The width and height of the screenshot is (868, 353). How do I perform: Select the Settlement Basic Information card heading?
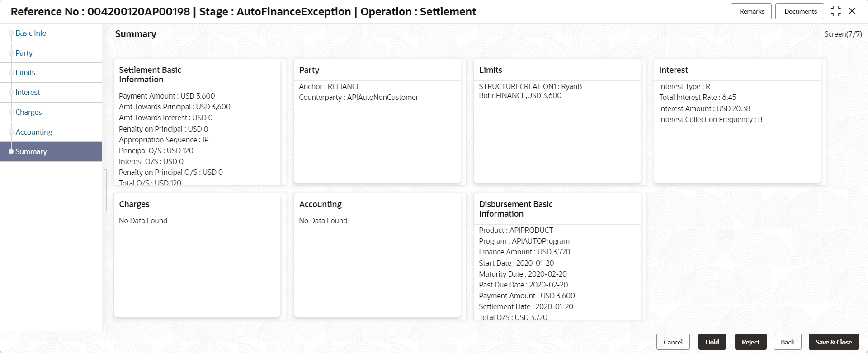150,75
